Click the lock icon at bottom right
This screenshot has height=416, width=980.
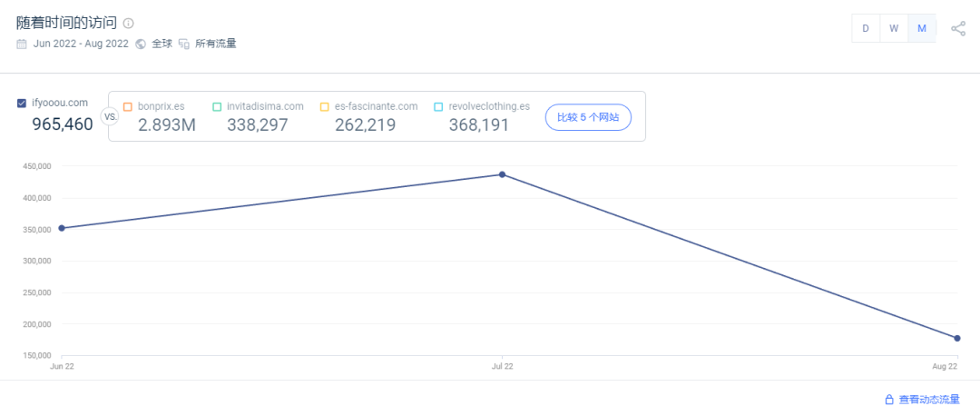889,400
